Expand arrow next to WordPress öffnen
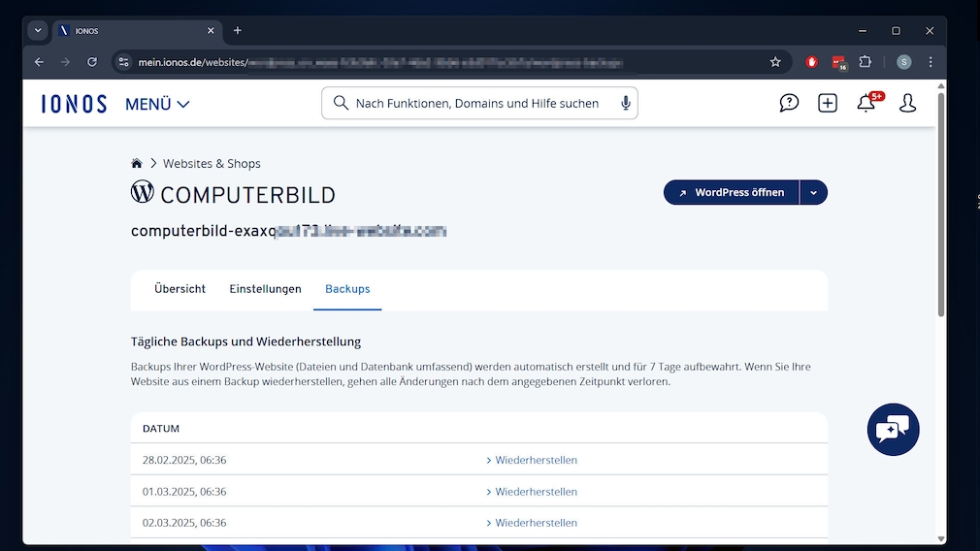Image resolution: width=980 pixels, height=551 pixels. (813, 192)
